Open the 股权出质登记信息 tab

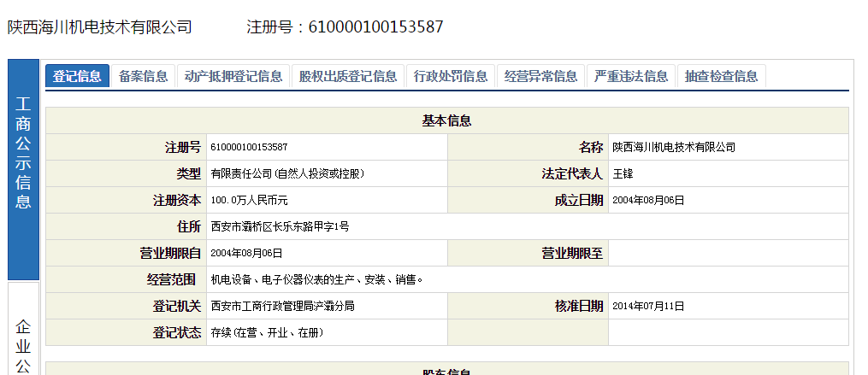348,76
